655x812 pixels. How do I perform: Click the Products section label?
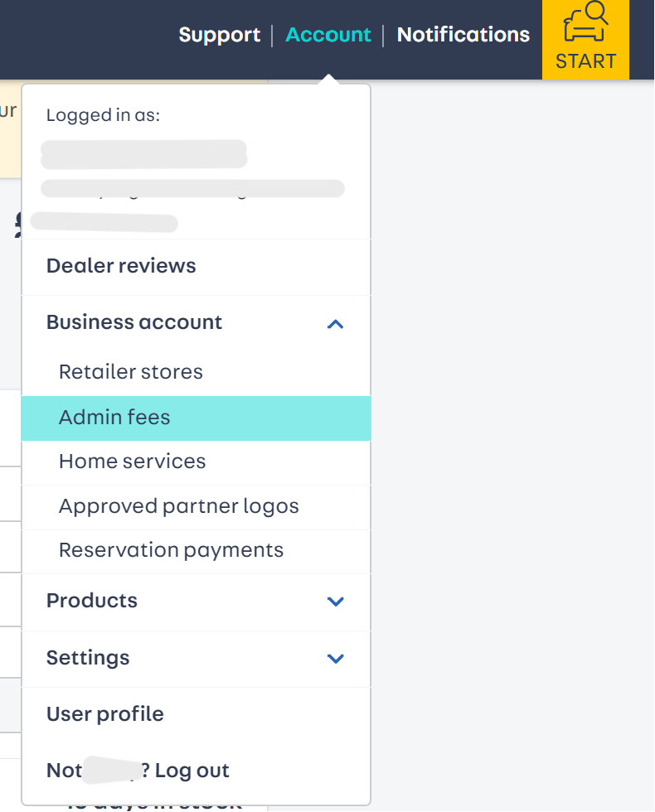click(x=91, y=602)
